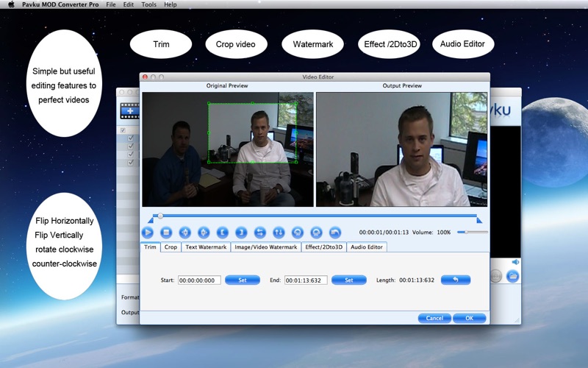
Task: Mark trim start with left bracket icon
Action: point(223,233)
